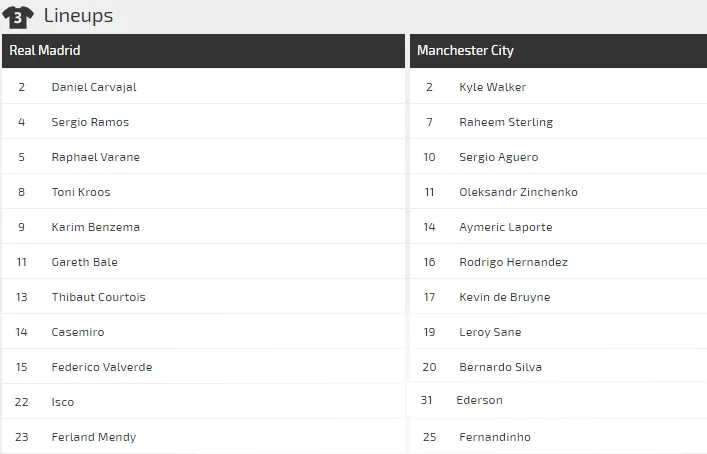Click Karim Benzema's name
Screen dimensions: 707x454
[x=96, y=227]
